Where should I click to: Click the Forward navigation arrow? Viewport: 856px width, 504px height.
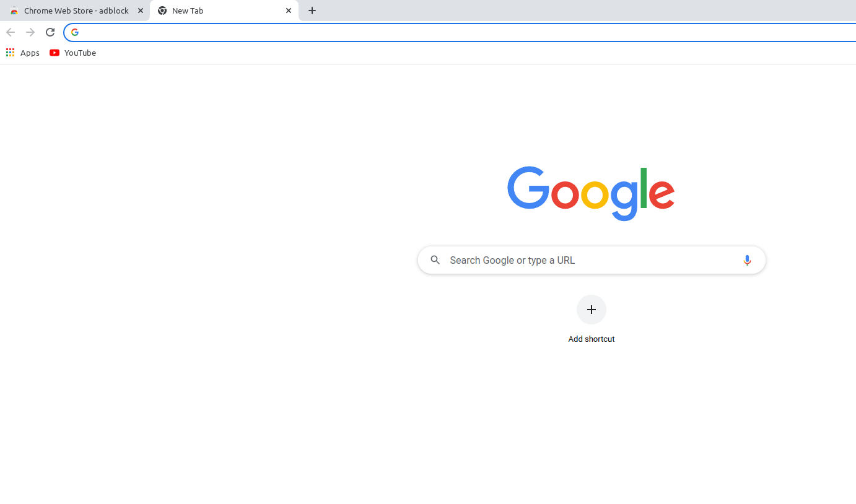coord(30,32)
